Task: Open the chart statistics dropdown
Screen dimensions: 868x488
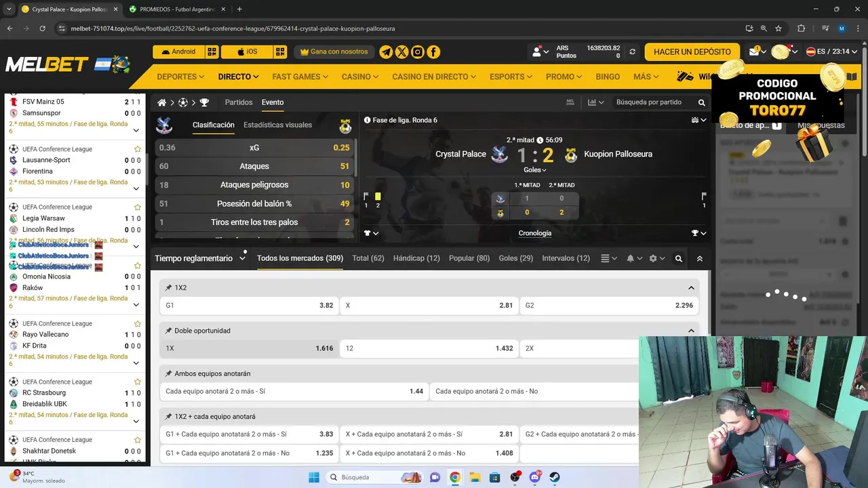Action: coord(596,102)
